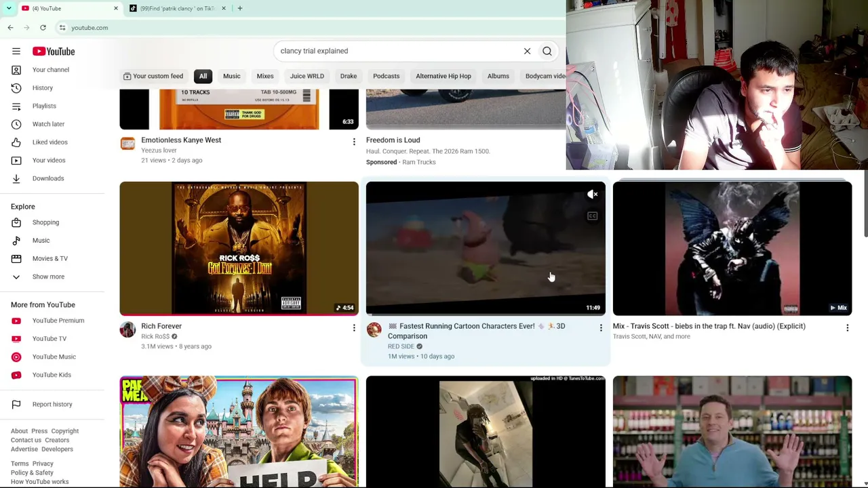Open Report history flag icon
The height and width of the screenshot is (488, 868).
[16, 405]
